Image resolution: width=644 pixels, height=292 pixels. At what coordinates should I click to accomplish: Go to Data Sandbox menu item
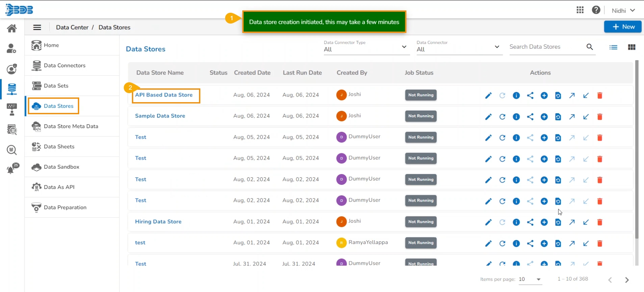tap(61, 167)
